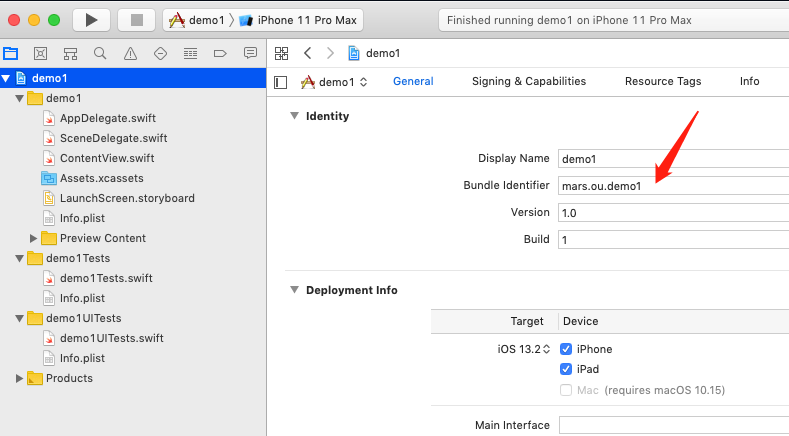Collapse the Identity section

click(294, 116)
